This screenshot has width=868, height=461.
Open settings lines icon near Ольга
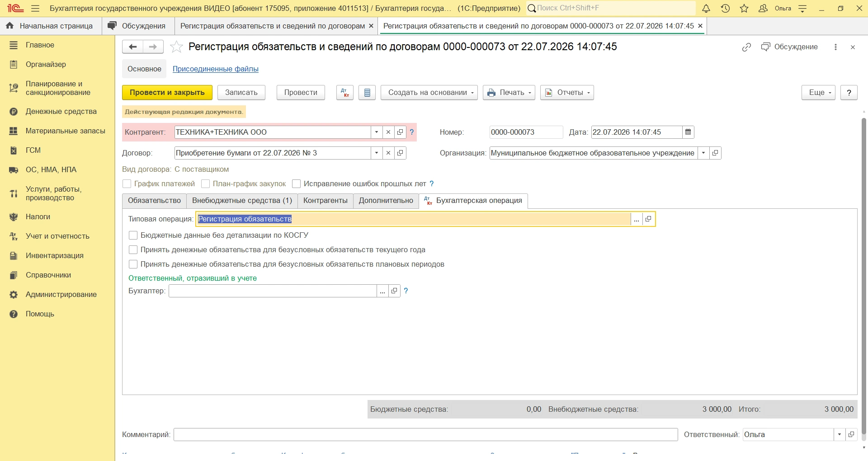[802, 9]
